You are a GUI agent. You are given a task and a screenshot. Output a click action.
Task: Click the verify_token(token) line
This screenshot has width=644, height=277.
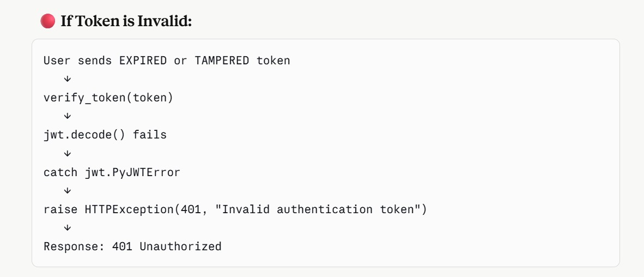point(108,98)
